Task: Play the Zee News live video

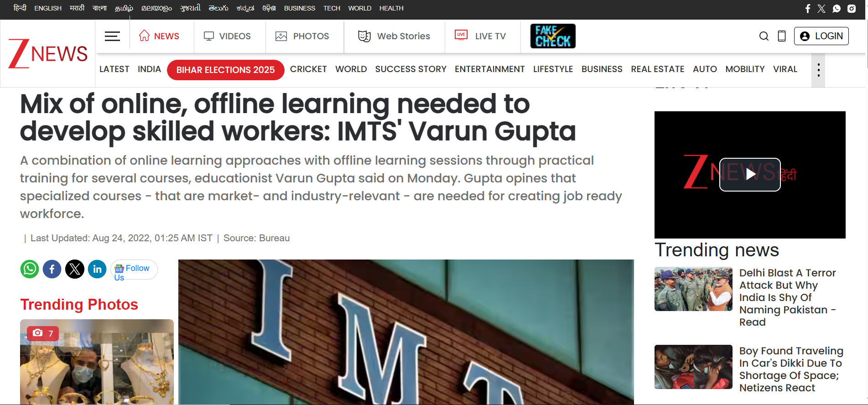Action: 750,174
